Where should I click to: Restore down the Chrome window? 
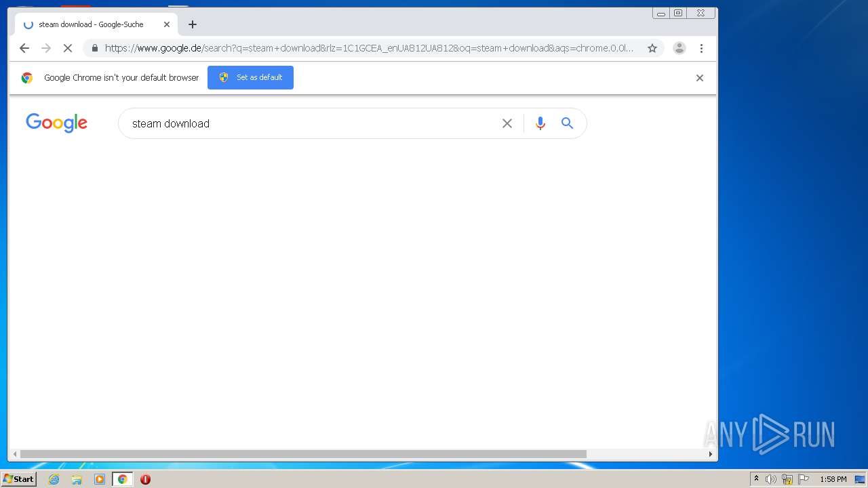point(677,13)
